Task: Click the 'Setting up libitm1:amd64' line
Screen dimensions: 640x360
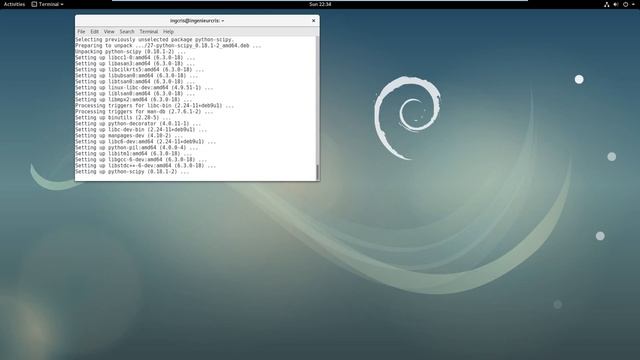Action: (x=133, y=153)
